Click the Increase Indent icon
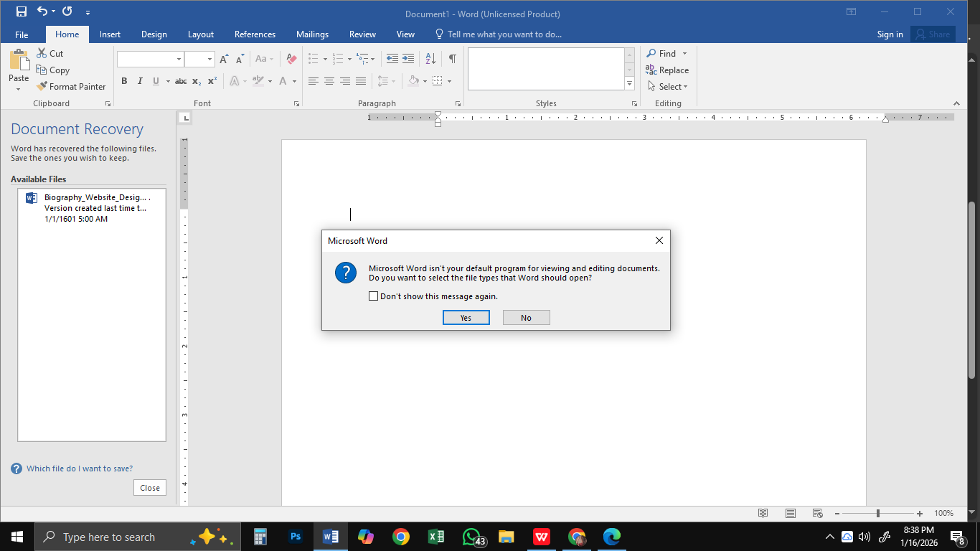Screen dimensions: 980x551 coord(408,59)
